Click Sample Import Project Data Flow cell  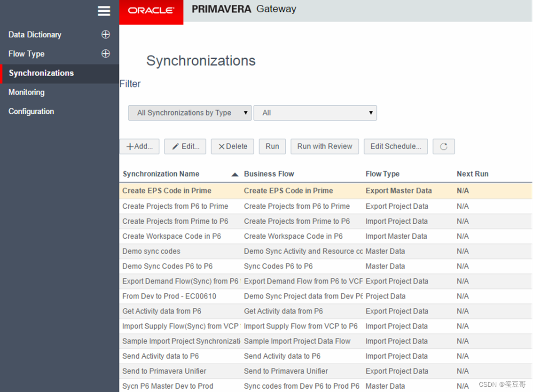pos(297,341)
